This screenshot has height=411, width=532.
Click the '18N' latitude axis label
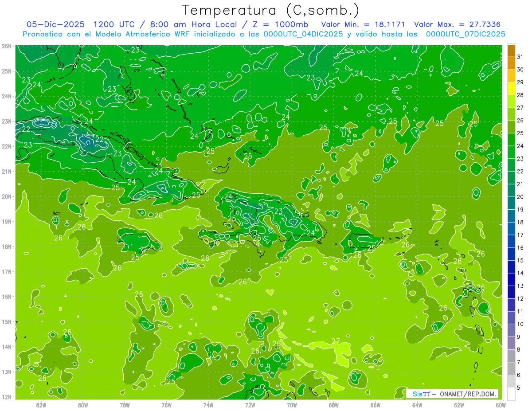[6, 247]
